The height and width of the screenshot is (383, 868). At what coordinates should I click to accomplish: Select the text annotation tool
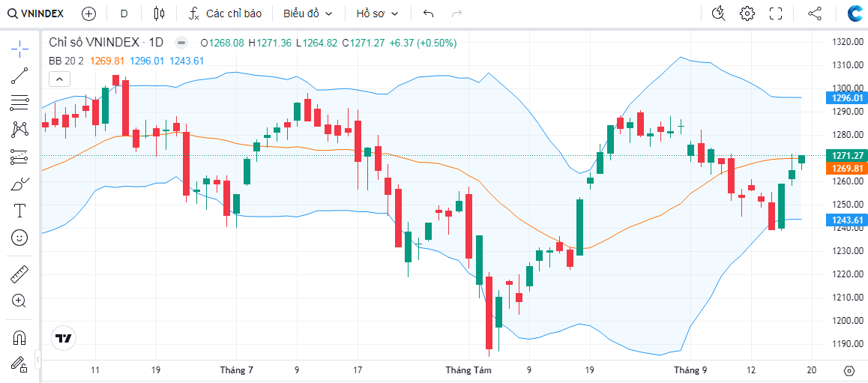point(20,211)
